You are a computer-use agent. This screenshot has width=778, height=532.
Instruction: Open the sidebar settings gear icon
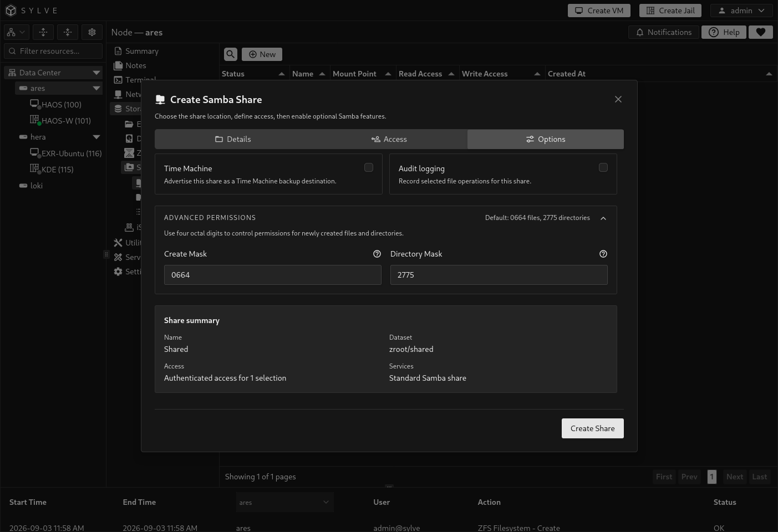(x=92, y=32)
